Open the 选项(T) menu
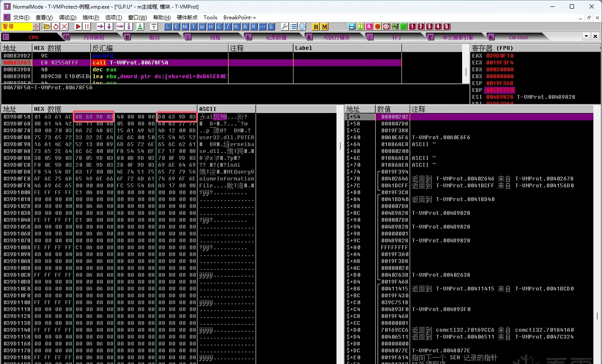Viewport: 602px width, 364px height. [x=114, y=18]
